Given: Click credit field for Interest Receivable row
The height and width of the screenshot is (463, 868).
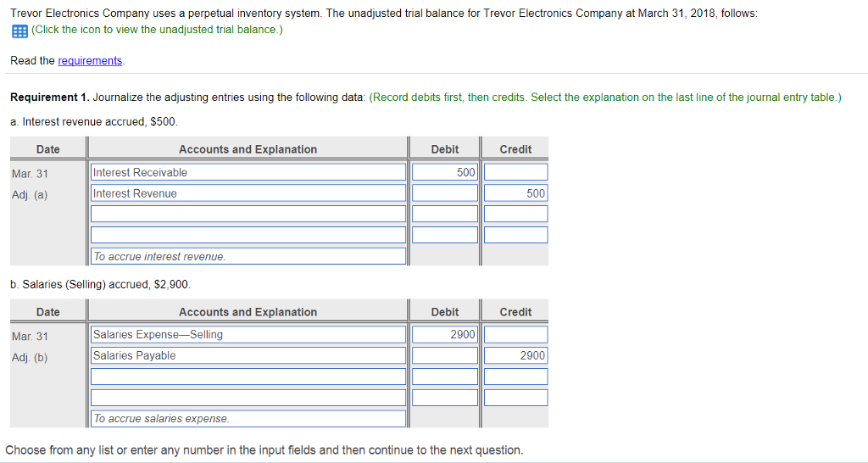Looking at the screenshot, I should coord(515,172).
